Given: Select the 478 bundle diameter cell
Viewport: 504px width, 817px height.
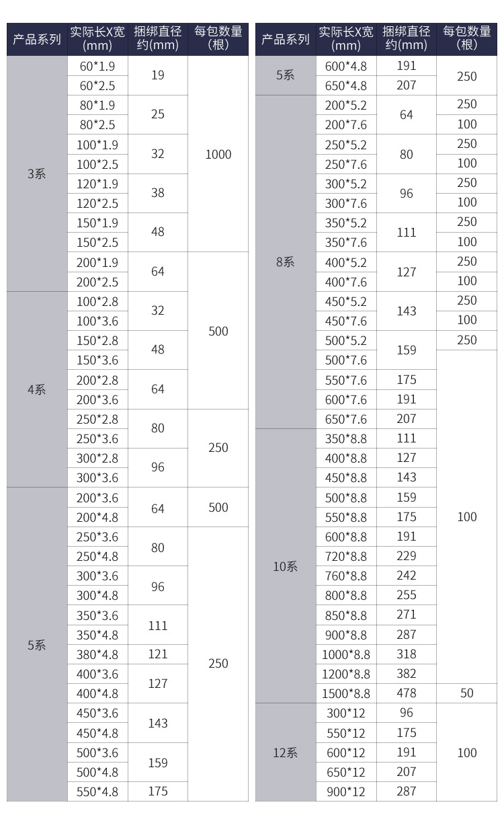Looking at the screenshot, I should pos(407,693).
